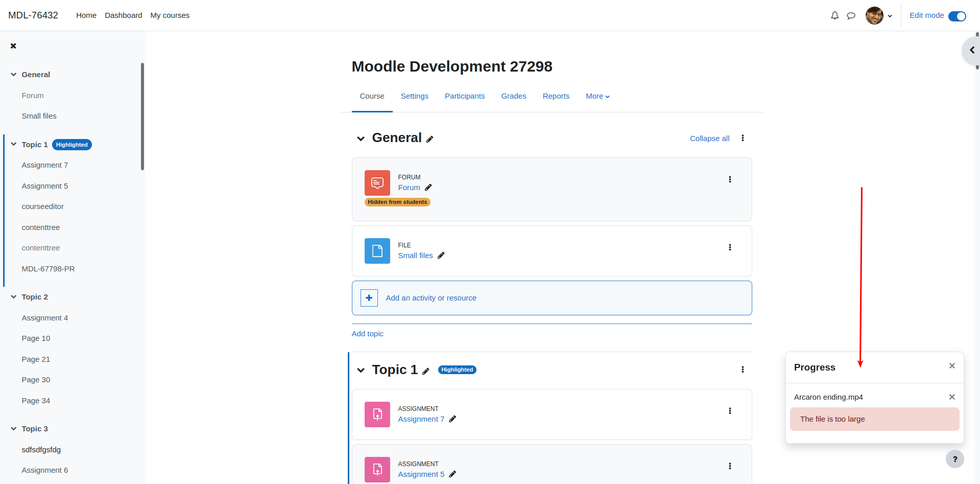980x484 pixels.
Task: Click the Small files file icon
Action: (377, 251)
